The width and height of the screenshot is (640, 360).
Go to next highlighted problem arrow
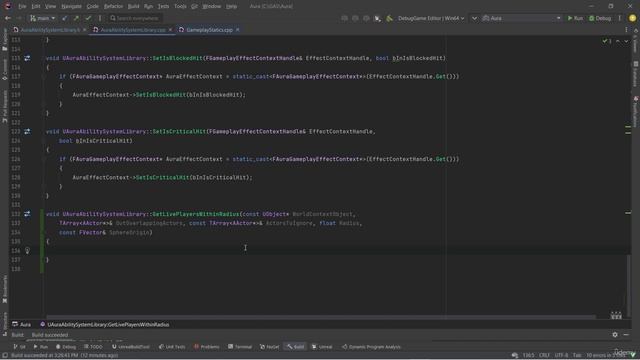(626, 41)
